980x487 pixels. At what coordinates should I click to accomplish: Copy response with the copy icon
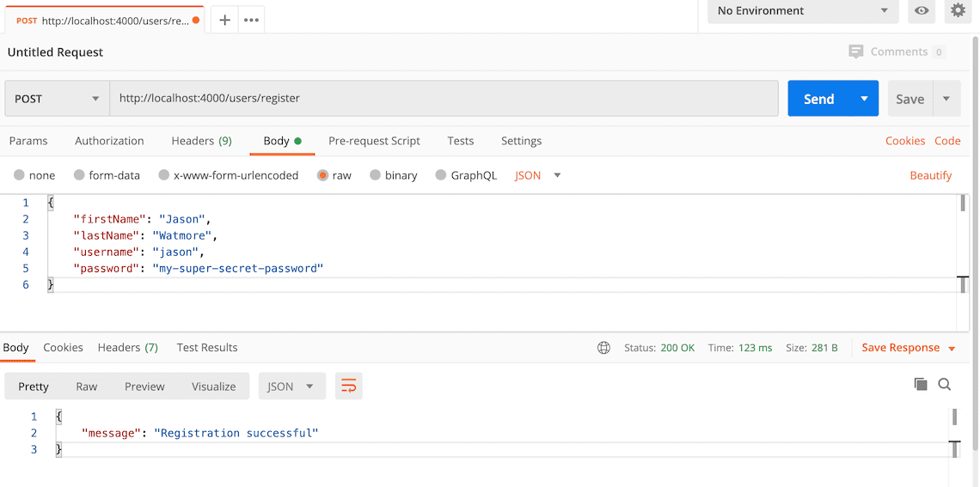click(921, 385)
